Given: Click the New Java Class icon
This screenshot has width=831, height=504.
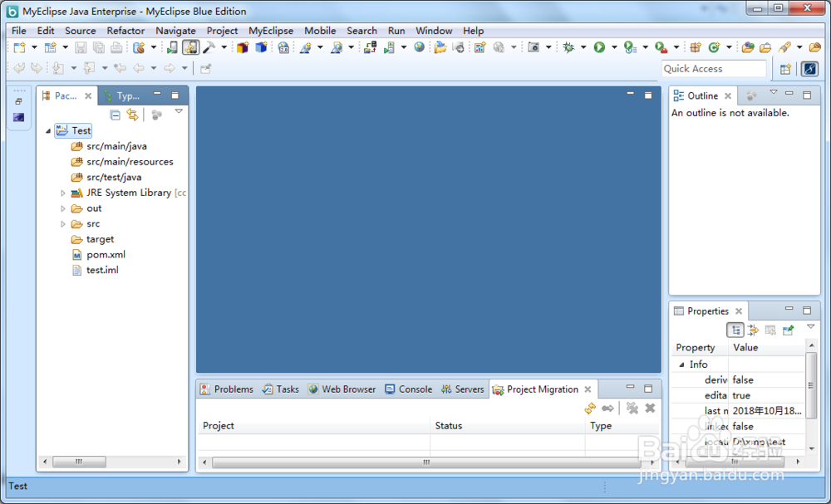Looking at the screenshot, I should pyautogui.click(x=715, y=47).
